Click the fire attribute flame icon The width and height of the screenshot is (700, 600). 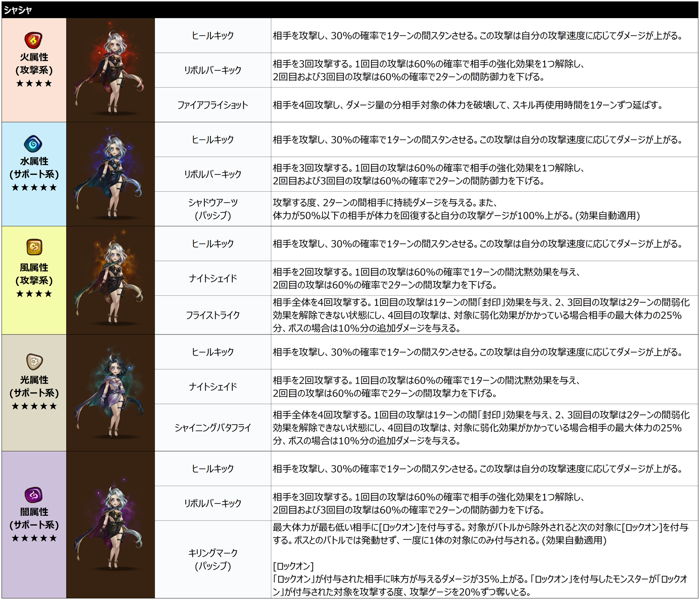33,40
